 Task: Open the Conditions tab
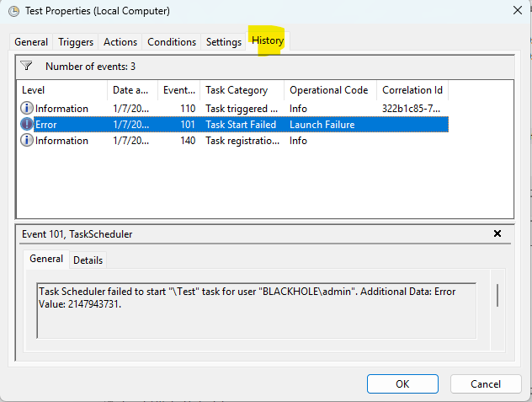coord(172,42)
